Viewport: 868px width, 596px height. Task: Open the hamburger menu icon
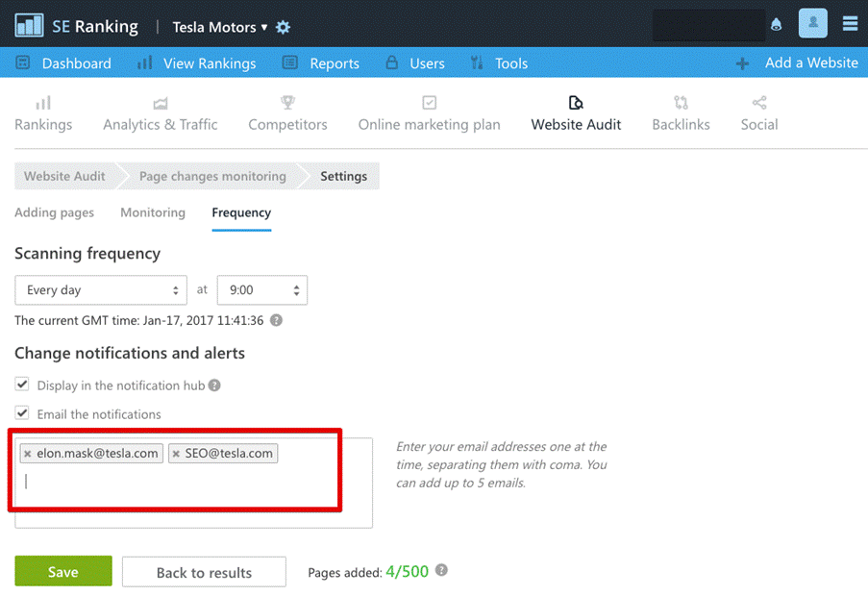tap(850, 24)
